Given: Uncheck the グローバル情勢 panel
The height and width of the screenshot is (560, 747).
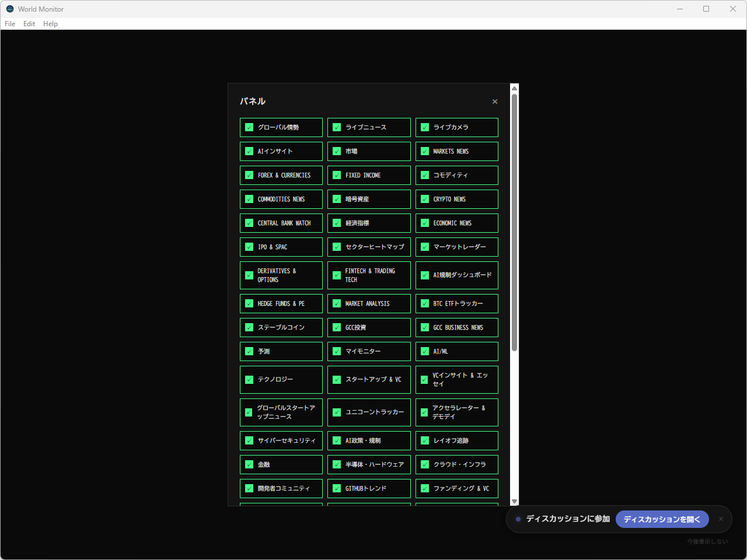Looking at the screenshot, I should pyautogui.click(x=249, y=127).
